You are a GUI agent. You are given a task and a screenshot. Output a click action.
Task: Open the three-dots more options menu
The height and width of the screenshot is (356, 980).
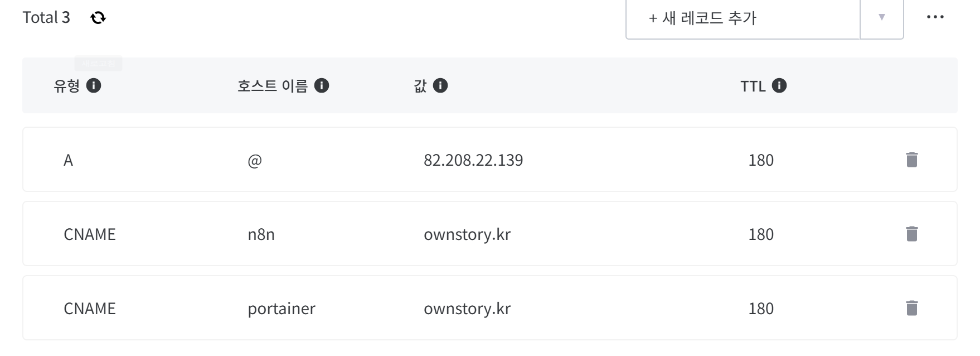click(x=935, y=17)
